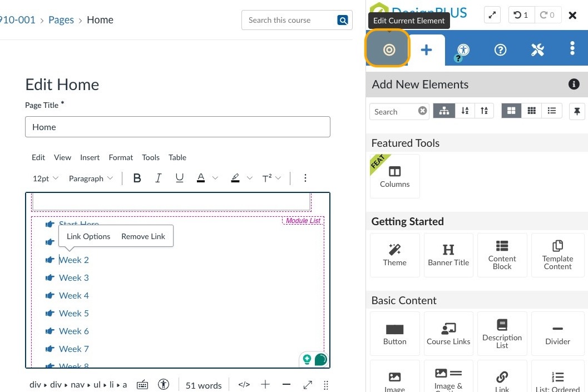The height and width of the screenshot is (392, 588).
Task: Expand the superscript options dropdown arrow
Action: click(278, 178)
